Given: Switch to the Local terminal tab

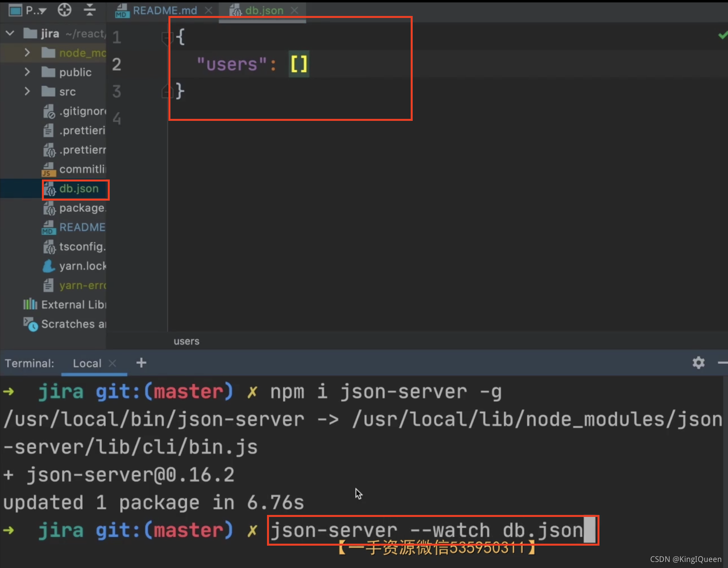Looking at the screenshot, I should coord(87,363).
